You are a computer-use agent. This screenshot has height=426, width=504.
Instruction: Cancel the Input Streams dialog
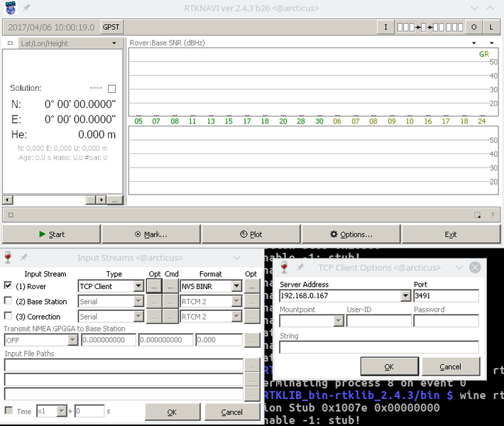click(x=231, y=412)
